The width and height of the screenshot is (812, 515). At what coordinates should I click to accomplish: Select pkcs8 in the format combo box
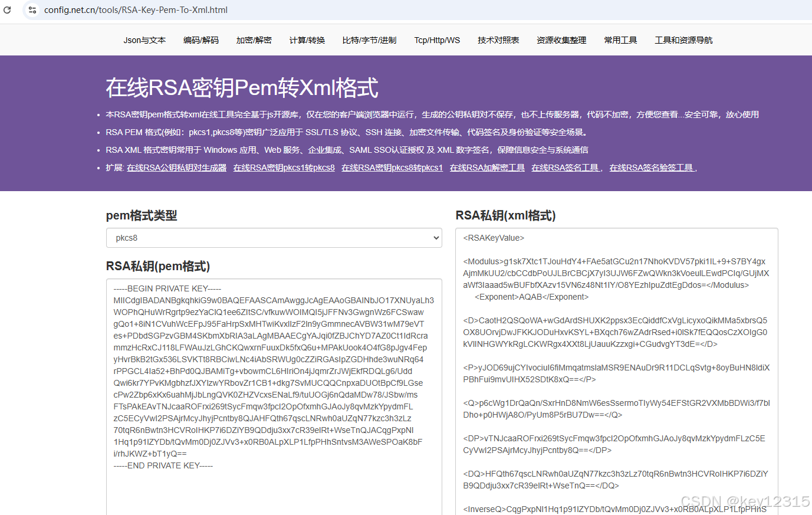pyautogui.click(x=274, y=238)
